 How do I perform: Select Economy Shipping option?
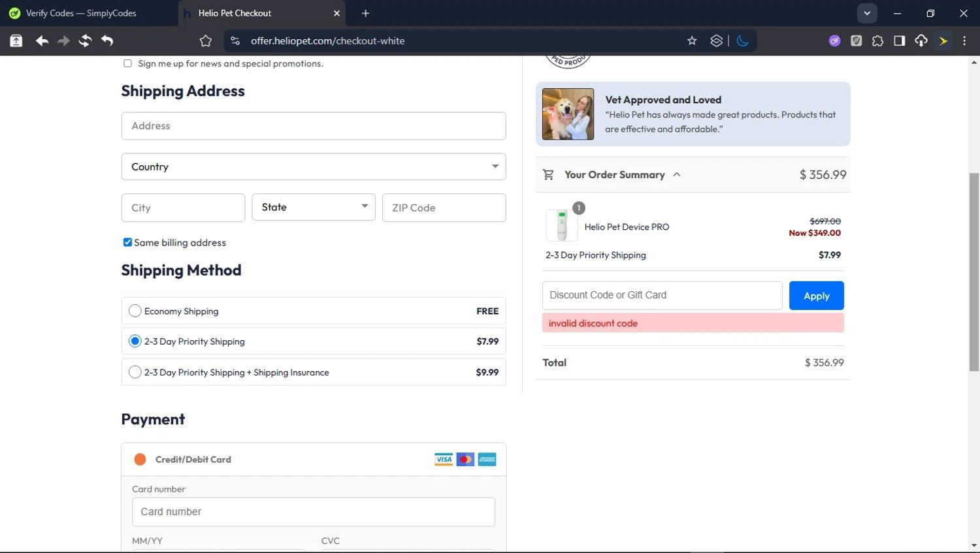click(x=135, y=311)
